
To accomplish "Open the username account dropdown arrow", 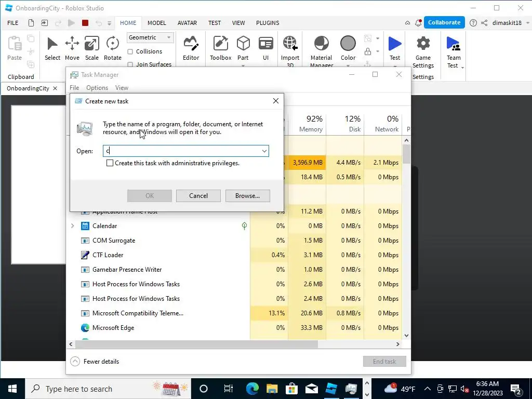I will [528, 23].
